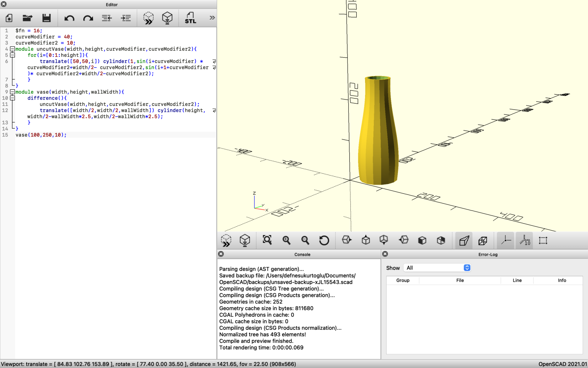Collapse module uncutVase code fold
Image resolution: width=588 pixels, height=368 pixels.
(13, 49)
